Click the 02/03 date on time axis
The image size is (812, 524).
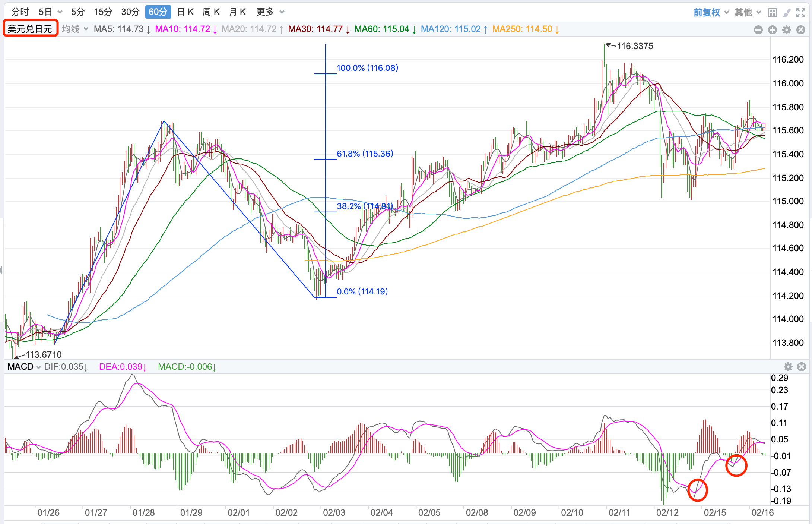click(334, 513)
